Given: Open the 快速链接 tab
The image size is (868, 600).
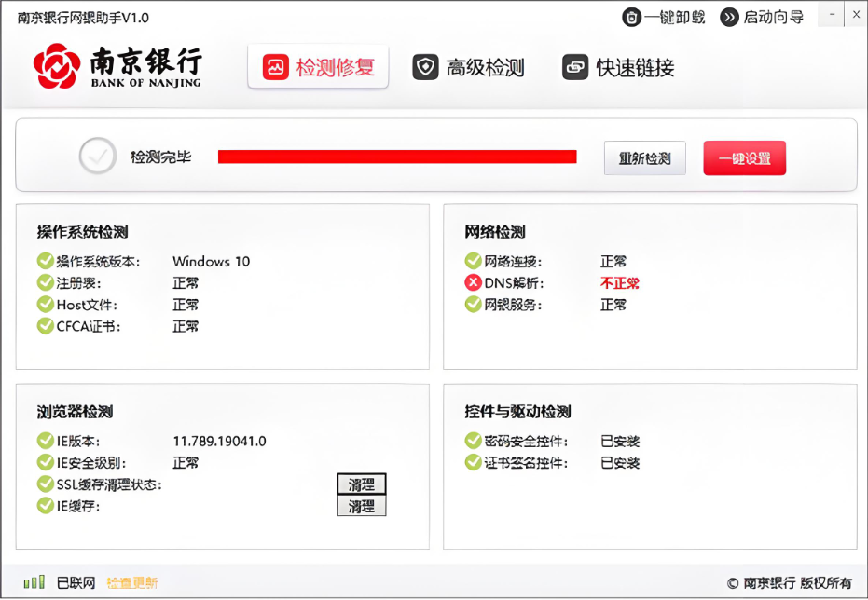Looking at the screenshot, I should pos(618,67).
